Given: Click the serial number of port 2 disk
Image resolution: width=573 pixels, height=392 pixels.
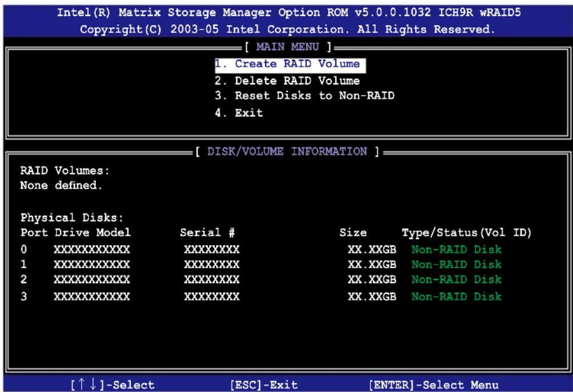Looking at the screenshot, I should pos(212,280).
